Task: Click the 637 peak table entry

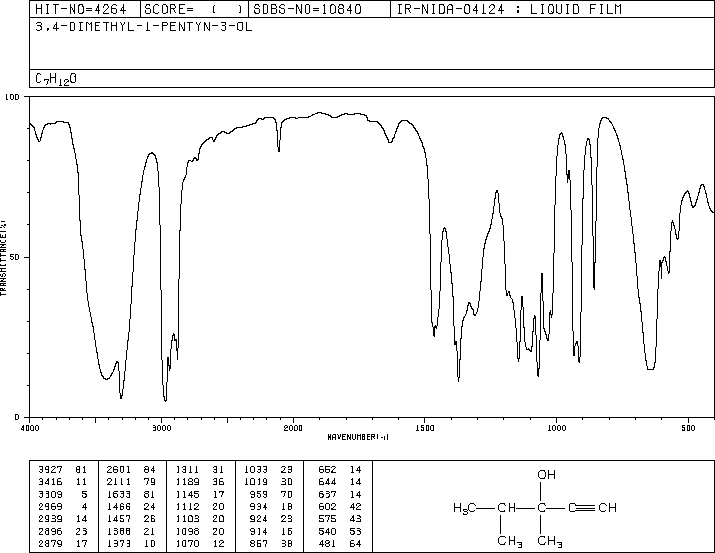Action: pyautogui.click(x=340, y=494)
